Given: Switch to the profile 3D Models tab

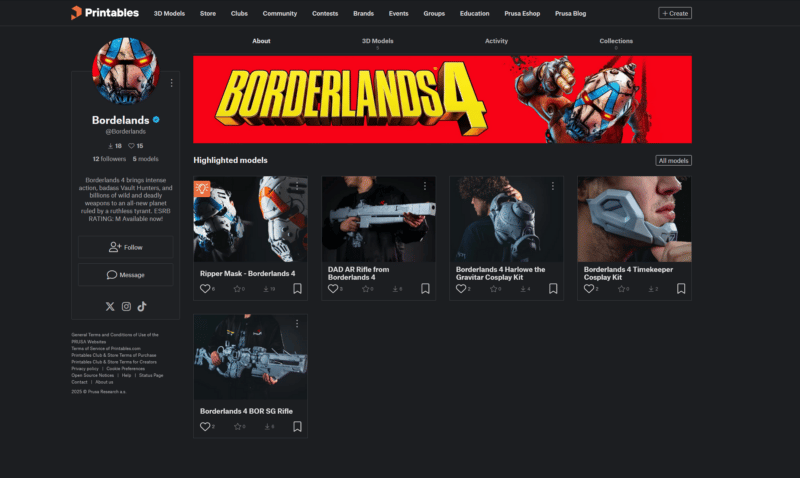Looking at the screenshot, I should click(x=378, y=42).
